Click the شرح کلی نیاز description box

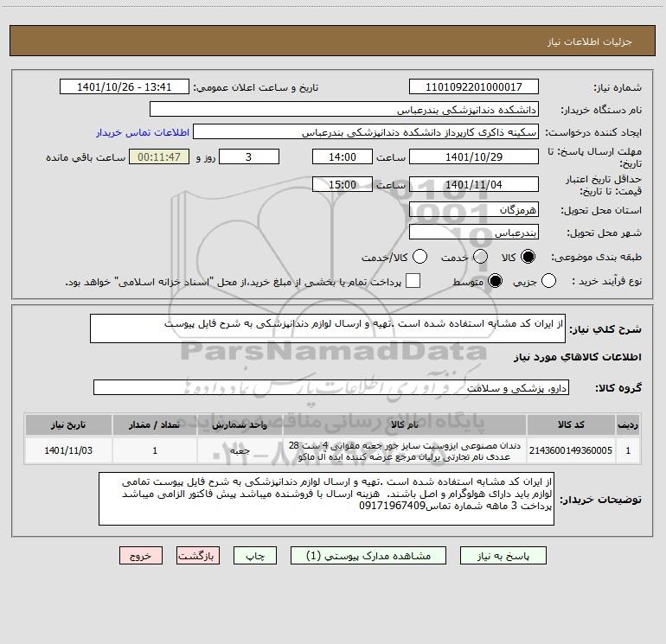pyautogui.click(x=328, y=328)
